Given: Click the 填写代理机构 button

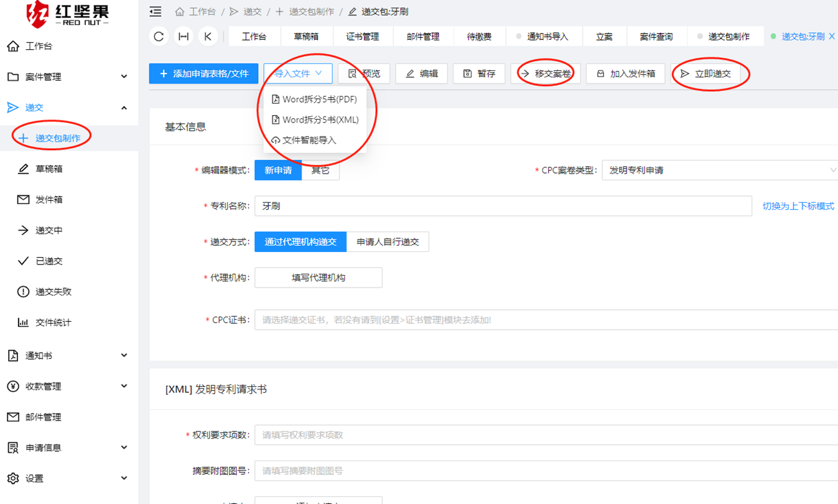Looking at the screenshot, I should pyautogui.click(x=319, y=278).
